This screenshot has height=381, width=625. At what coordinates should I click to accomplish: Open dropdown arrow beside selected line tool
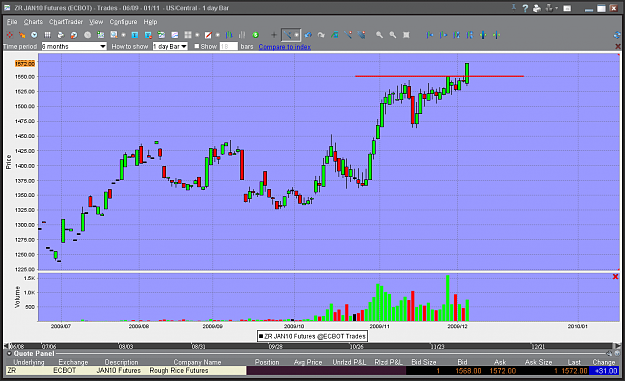click(x=297, y=35)
